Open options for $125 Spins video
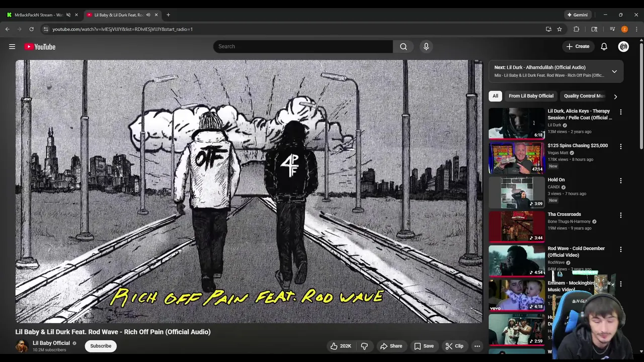The height and width of the screenshot is (362, 644). [x=620, y=146]
